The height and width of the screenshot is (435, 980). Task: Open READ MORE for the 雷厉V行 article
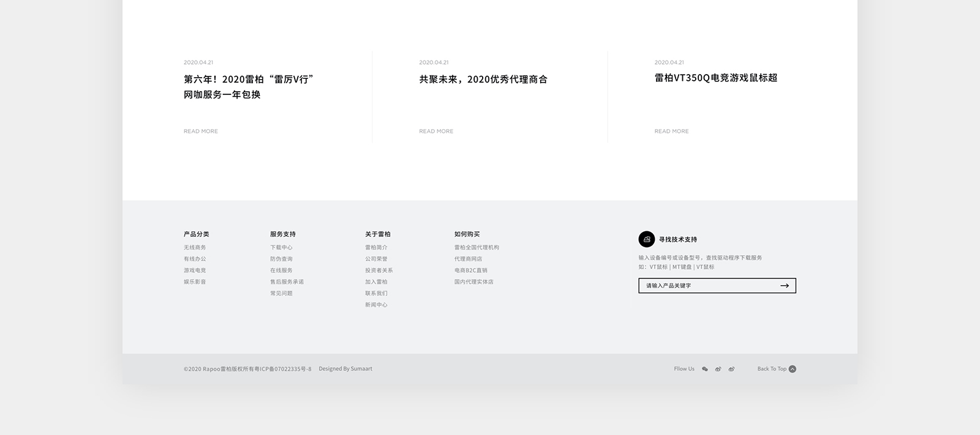pos(200,132)
